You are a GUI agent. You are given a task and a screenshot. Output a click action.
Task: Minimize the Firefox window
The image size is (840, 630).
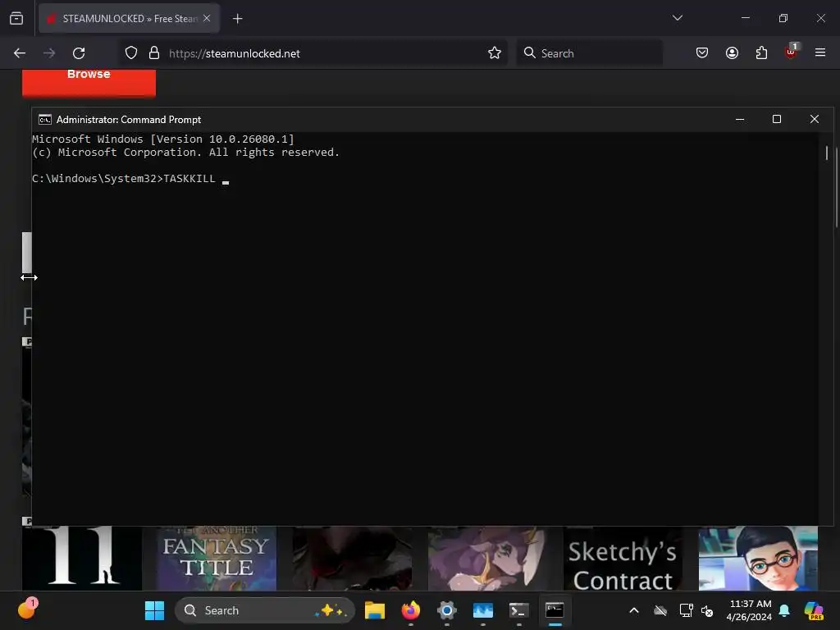745,18
